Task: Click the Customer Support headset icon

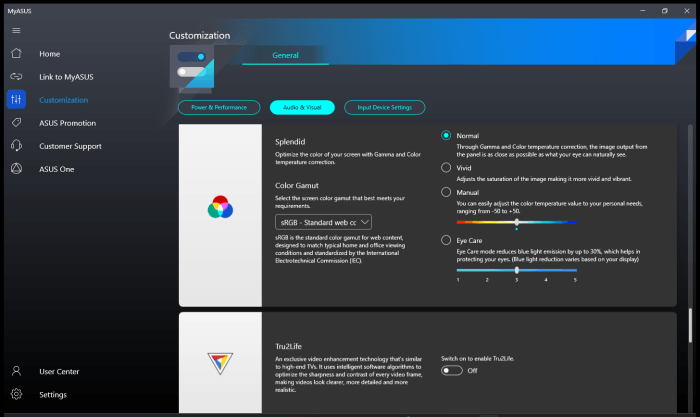Action: click(17, 146)
